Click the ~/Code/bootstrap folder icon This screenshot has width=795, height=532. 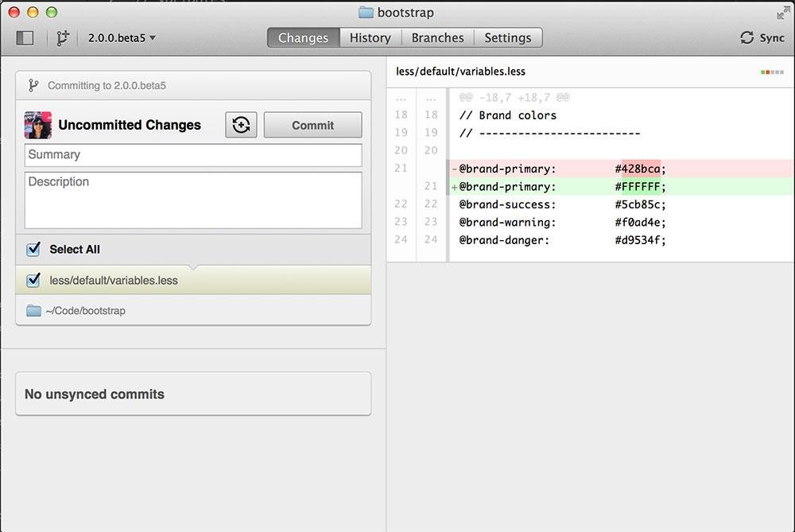tap(33, 310)
